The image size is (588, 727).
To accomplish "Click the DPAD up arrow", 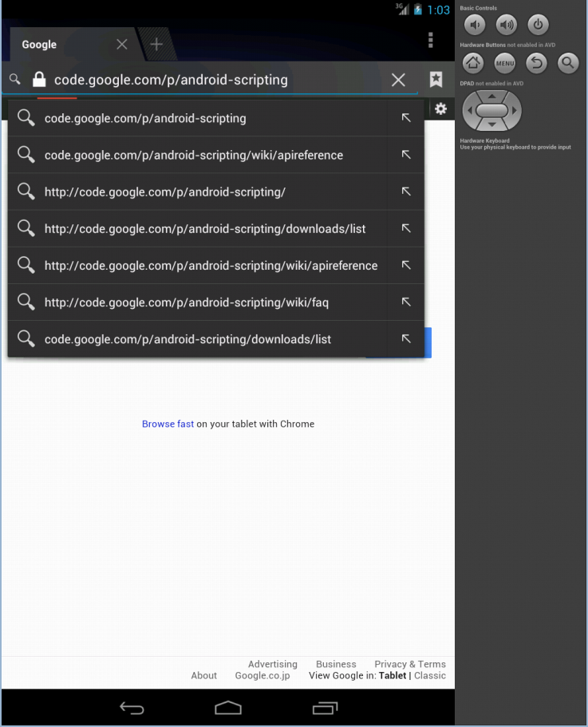I will [x=491, y=97].
